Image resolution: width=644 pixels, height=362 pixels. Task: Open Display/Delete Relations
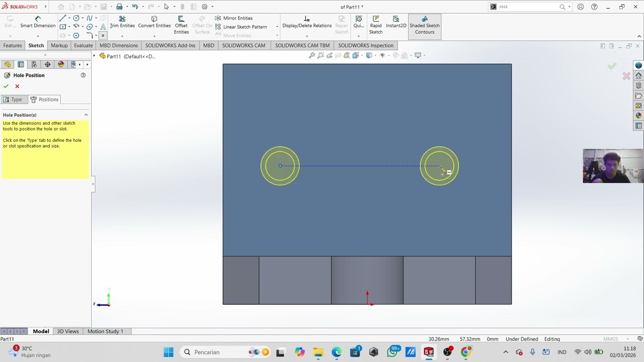[307, 23]
